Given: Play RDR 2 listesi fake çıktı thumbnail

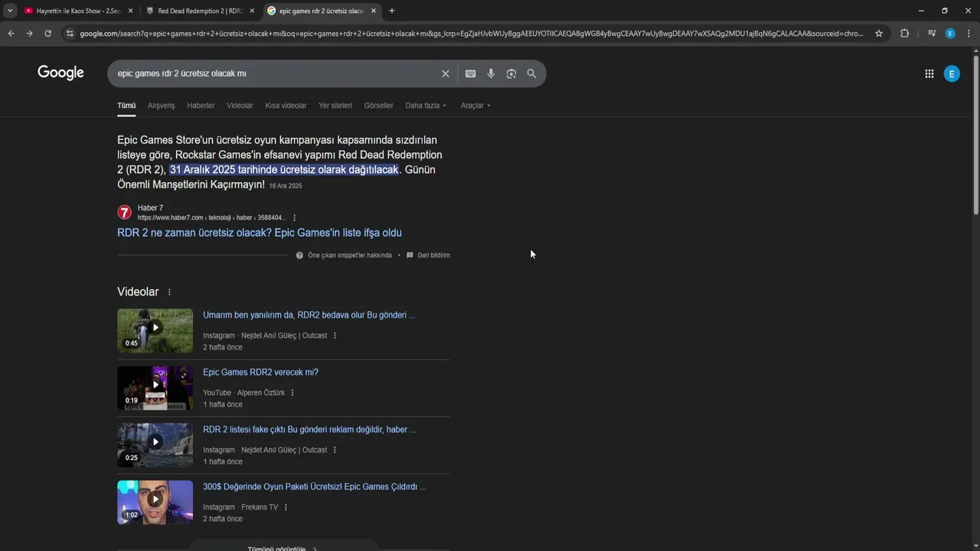Looking at the screenshot, I should [x=155, y=445].
